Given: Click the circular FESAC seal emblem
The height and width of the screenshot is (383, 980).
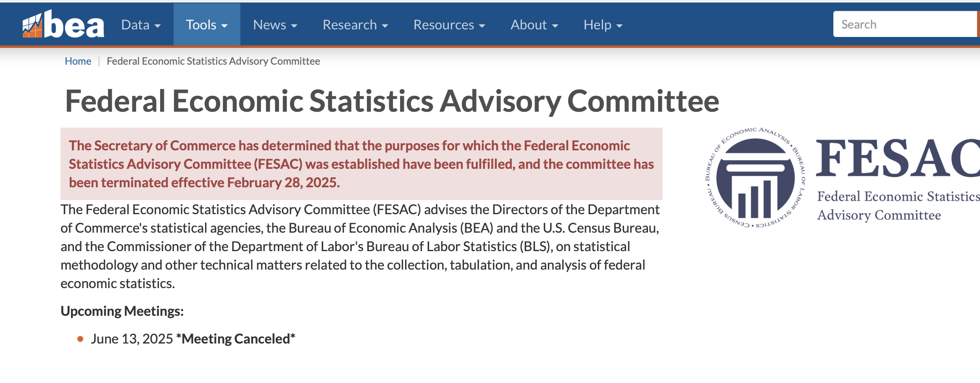Looking at the screenshot, I should coord(755,178).
